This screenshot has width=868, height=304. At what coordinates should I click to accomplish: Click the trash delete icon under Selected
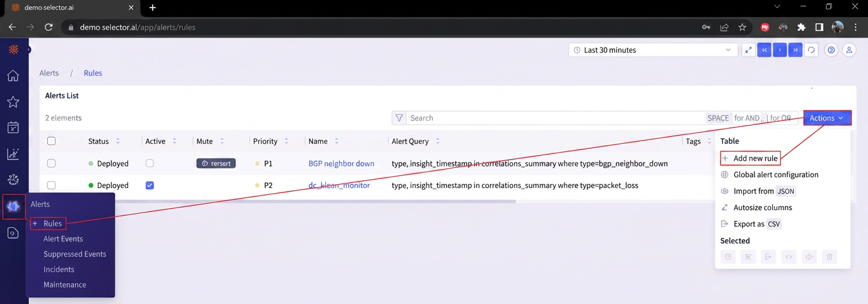[x=830, y=257]
